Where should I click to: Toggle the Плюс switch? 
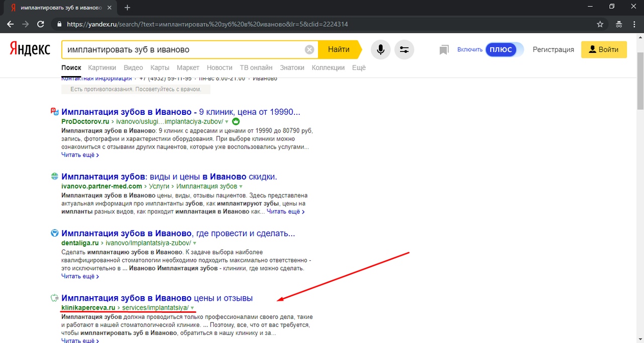point(505,49)
